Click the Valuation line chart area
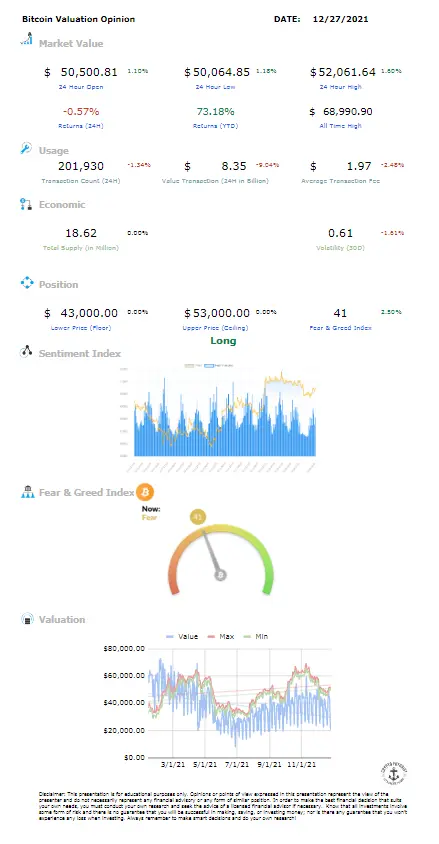439x844 pixels. click(x=239, y=702)
